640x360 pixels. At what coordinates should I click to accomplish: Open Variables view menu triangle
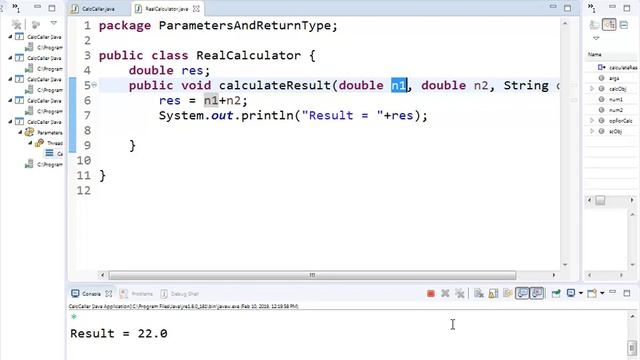(596, 38)
